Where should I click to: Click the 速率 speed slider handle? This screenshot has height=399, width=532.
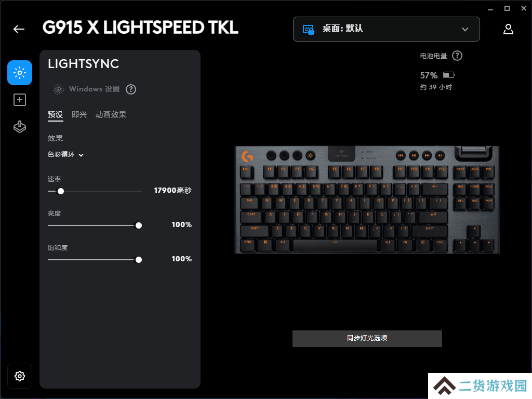(61, 191)
